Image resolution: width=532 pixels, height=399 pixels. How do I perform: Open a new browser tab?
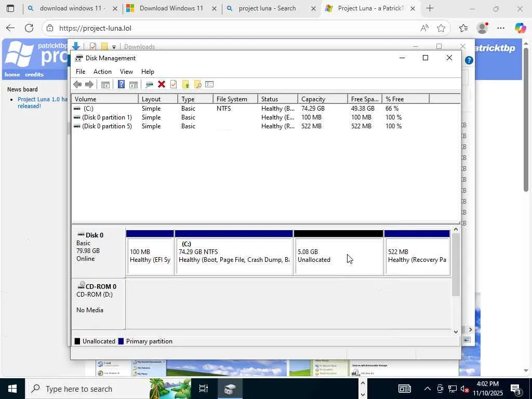point(430,8)
